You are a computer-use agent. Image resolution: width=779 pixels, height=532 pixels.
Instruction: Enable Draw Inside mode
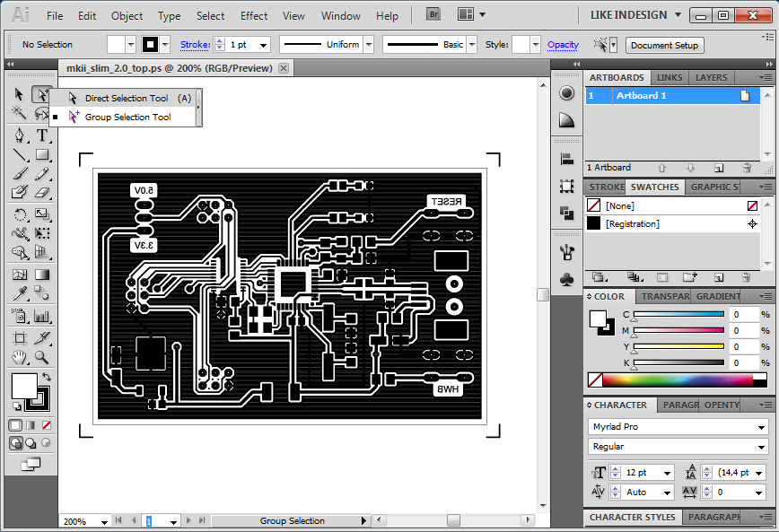pyautogui.click(x=46, y=442)
